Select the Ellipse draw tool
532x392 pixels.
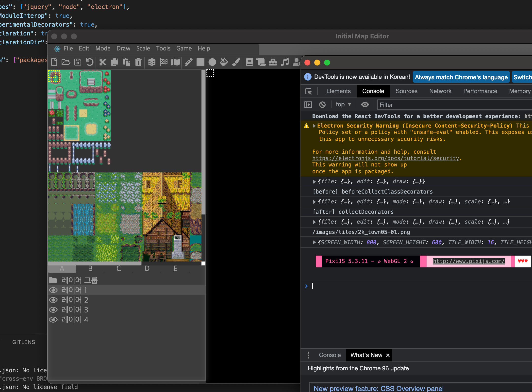point(212,62)
